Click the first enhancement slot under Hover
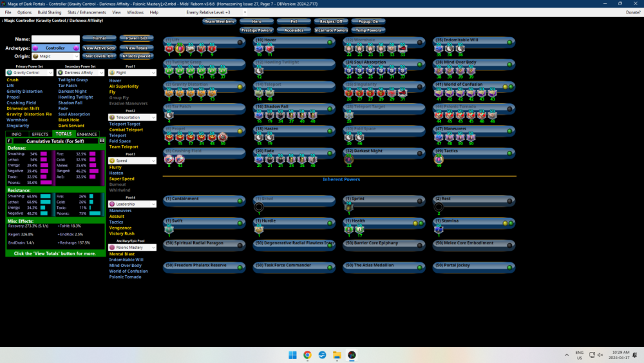Image resolution: width=644 pixels, height=363 pixels. (260, 48)
